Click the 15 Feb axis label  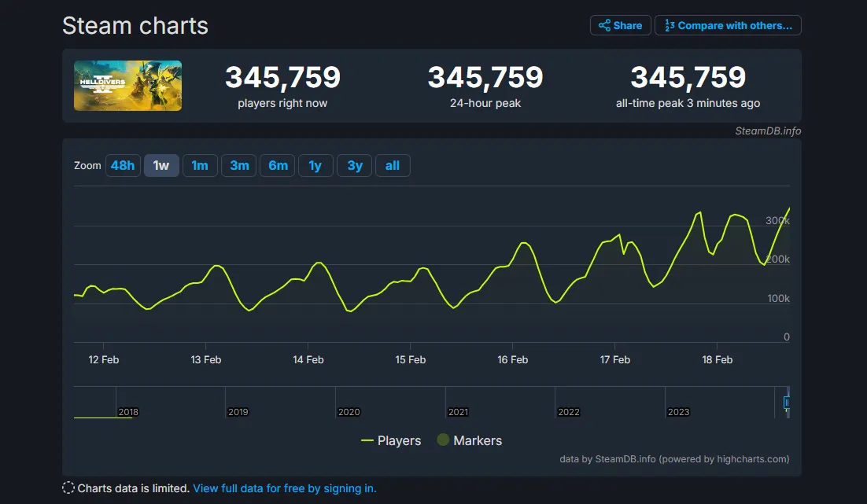click(x=410, y=360)
